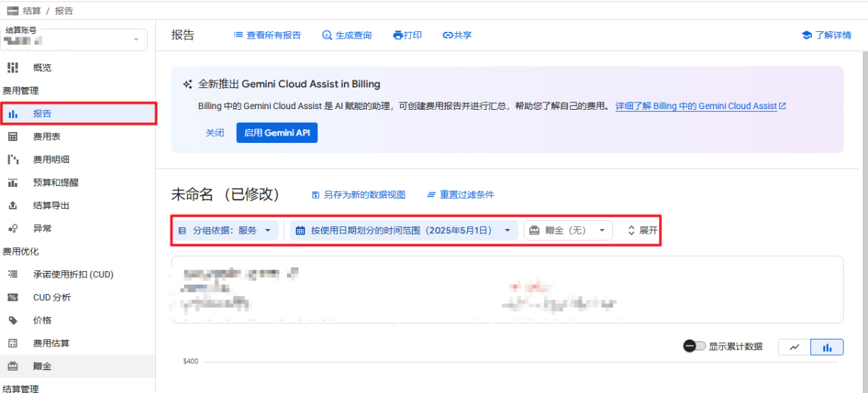Click the 价格 tag icon
The image size is (868, 393).
click(x=12, y=320)
